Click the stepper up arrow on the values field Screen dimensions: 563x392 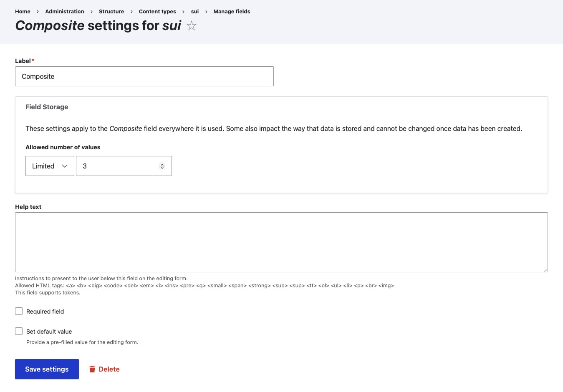coord(162,164)
